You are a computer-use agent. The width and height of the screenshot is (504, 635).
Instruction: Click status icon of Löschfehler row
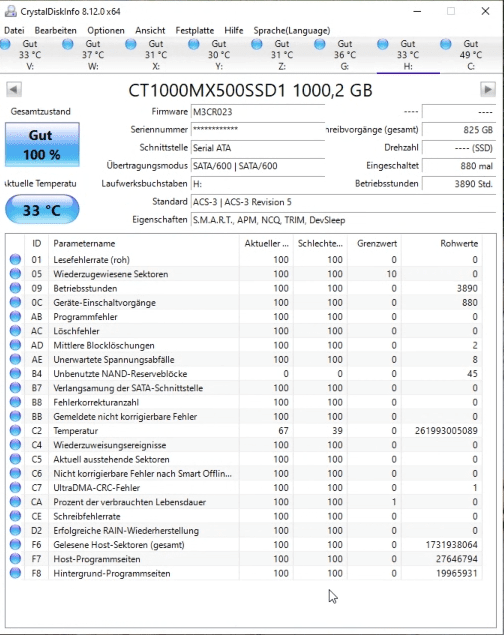[x=15, y=331]
